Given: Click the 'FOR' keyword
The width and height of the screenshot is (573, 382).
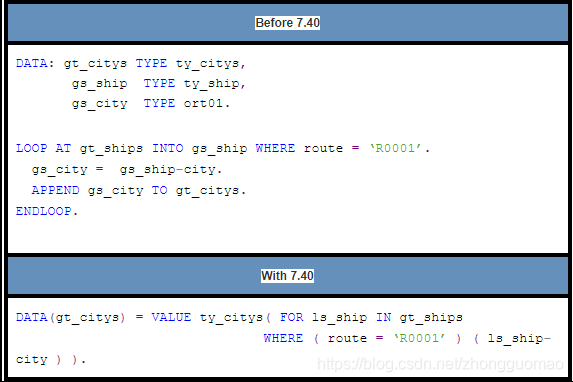Looking at the screenshot, I should pyautogui.click(x=292, y=317).
